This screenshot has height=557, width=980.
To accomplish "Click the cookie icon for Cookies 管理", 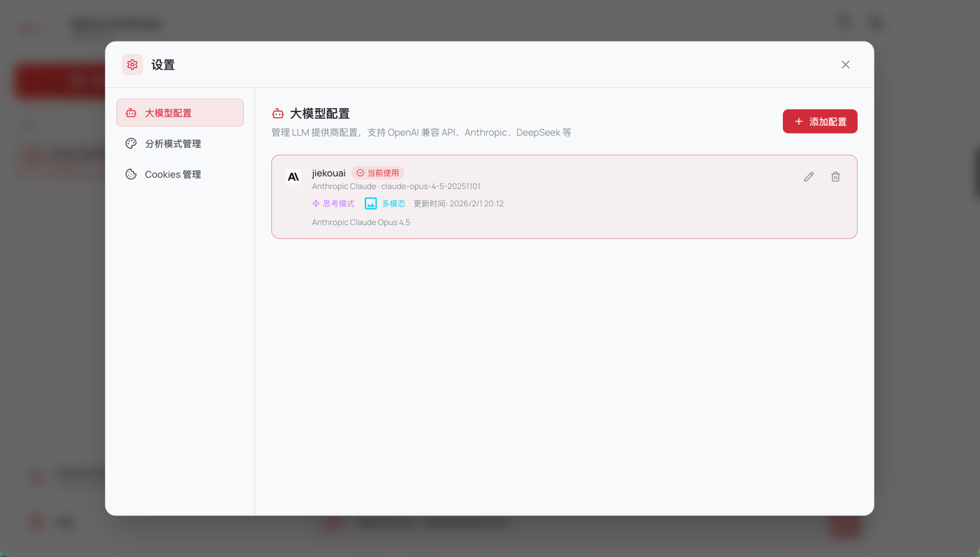I will (131, 174).
